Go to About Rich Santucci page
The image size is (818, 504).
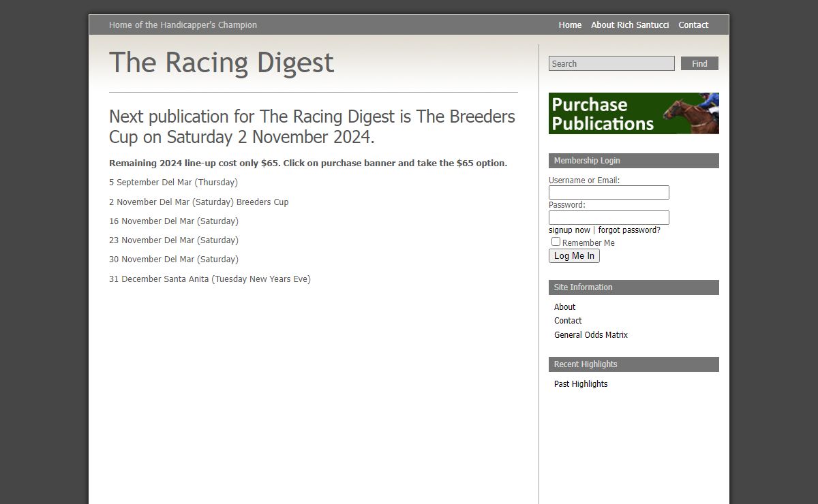coord(630,25)
